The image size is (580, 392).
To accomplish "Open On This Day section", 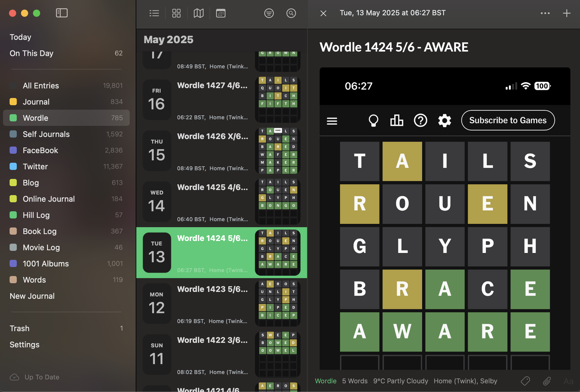I will point(31,53).
